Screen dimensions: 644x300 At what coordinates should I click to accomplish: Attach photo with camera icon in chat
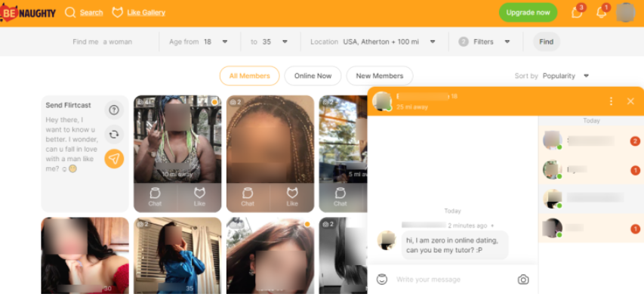(x=523, y=280)
